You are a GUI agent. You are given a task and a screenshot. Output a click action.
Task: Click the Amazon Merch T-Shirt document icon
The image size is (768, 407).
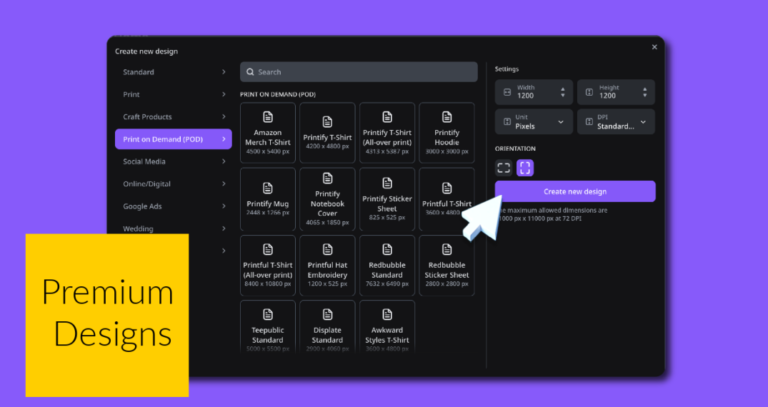pos(268,117)
